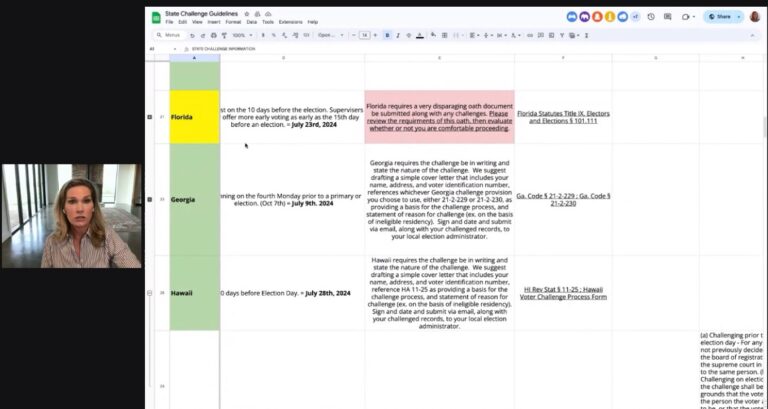This screenshot has height=409, width=768.
Task: Click the paint format icon
Action: click(x=223, y=35)
